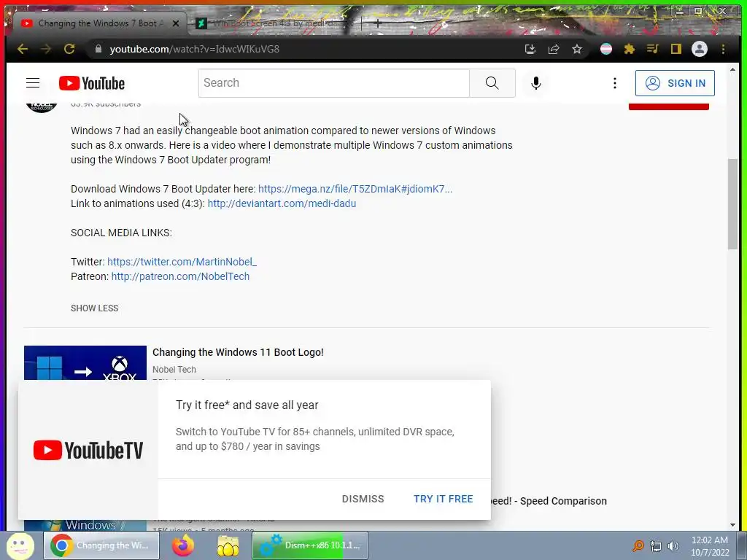
Task: Go back using browser back arrow
Action: [x=23, y=49]
